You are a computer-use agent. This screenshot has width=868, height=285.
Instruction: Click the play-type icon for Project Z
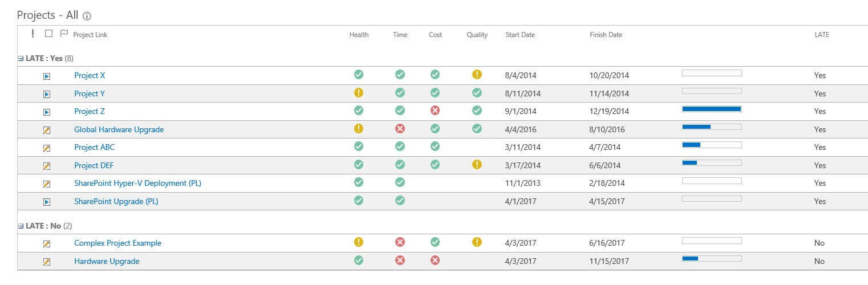[47, 112]
